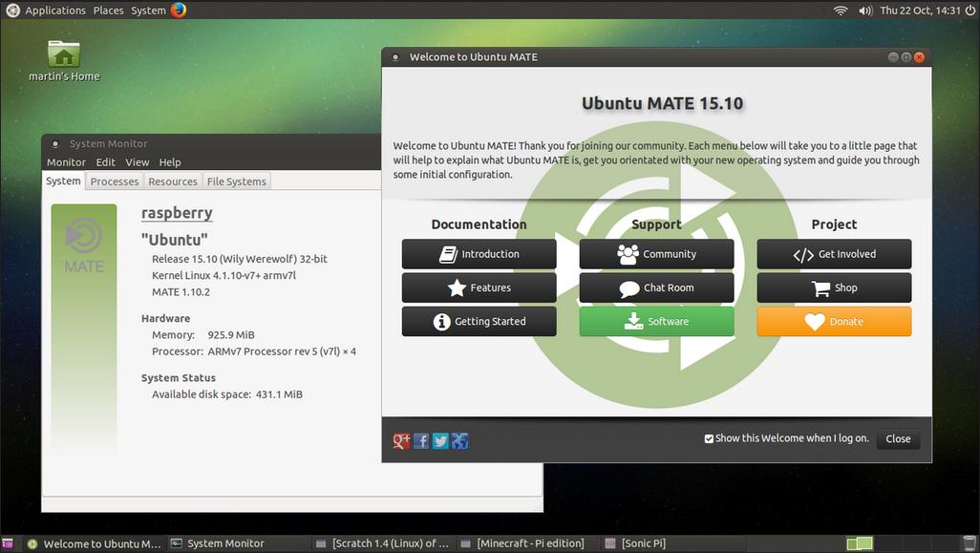The image size is (980, 553).
Task: Uncheck Show this Welcome when I log on
Action: point(709,437)
